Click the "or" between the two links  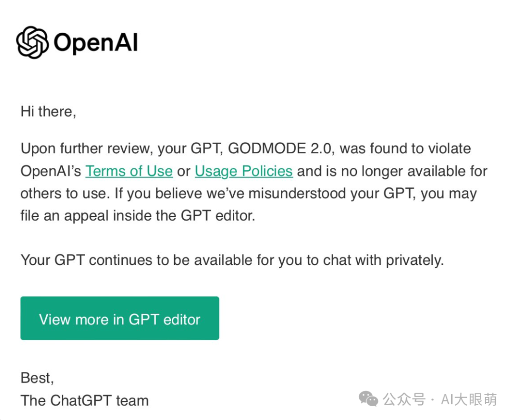point(184,171)
